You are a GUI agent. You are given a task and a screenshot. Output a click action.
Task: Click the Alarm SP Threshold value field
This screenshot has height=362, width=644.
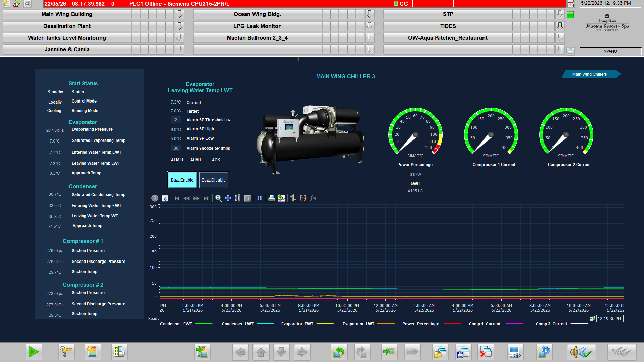click(176, 120)
